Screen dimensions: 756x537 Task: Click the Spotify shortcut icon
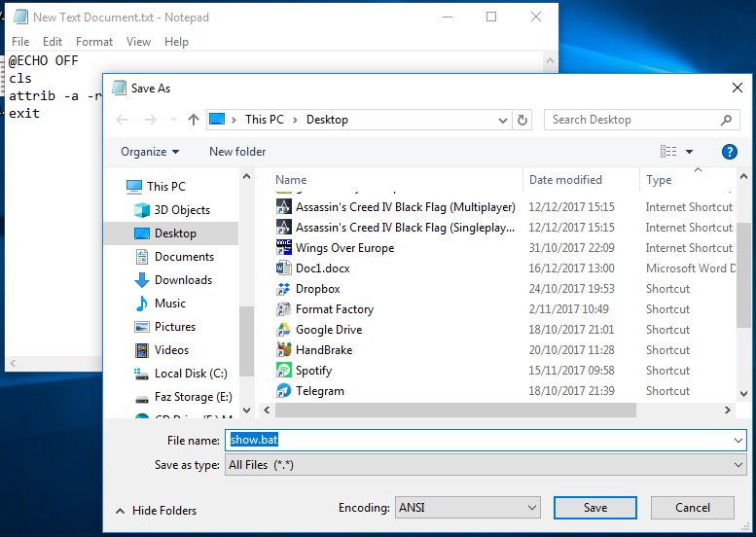coord(284,371)
